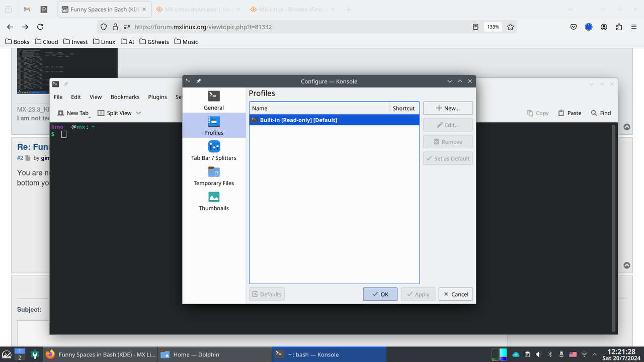The image size is (644, 362).
Task: Open the Books bookmarks folder
Action: (x=18, y=42)
